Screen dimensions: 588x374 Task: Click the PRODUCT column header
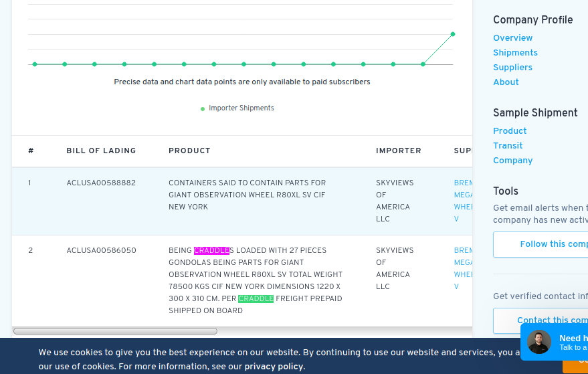189,151
